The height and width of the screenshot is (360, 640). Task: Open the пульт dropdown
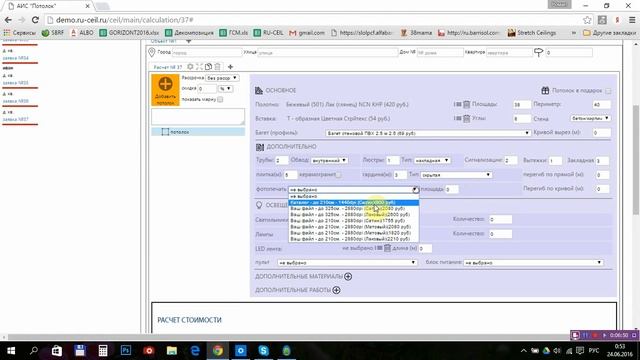tap(347, 262)
